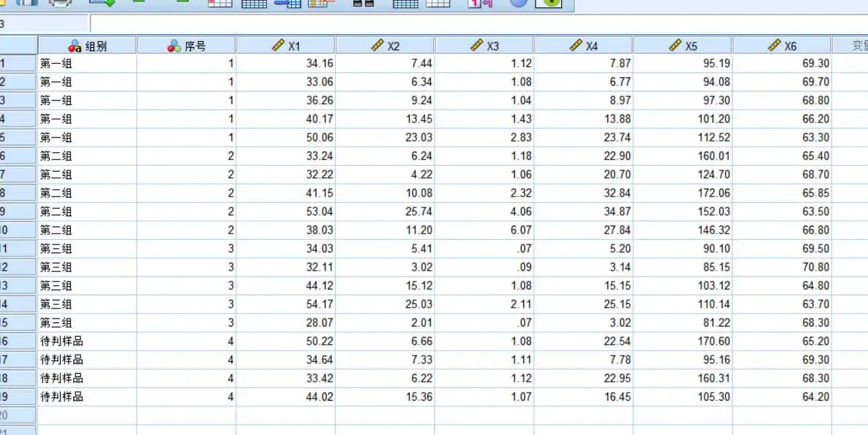Select the 组别 column header
868x435 pixels.
point(87,46)
